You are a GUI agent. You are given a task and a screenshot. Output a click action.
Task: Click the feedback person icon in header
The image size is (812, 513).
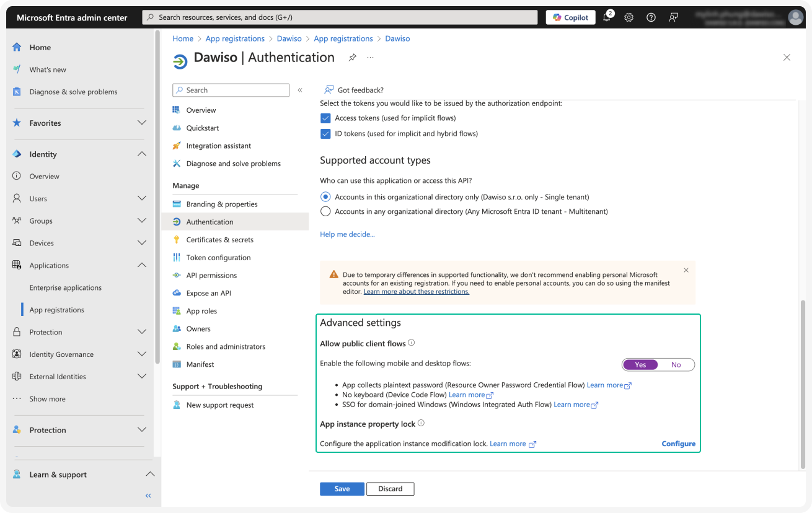(673, 17)
